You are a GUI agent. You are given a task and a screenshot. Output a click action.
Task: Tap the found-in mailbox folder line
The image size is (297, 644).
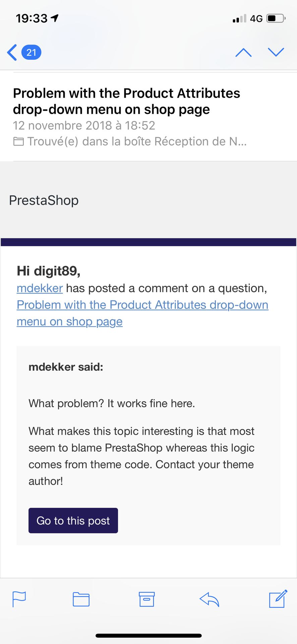tap(130, 142)
